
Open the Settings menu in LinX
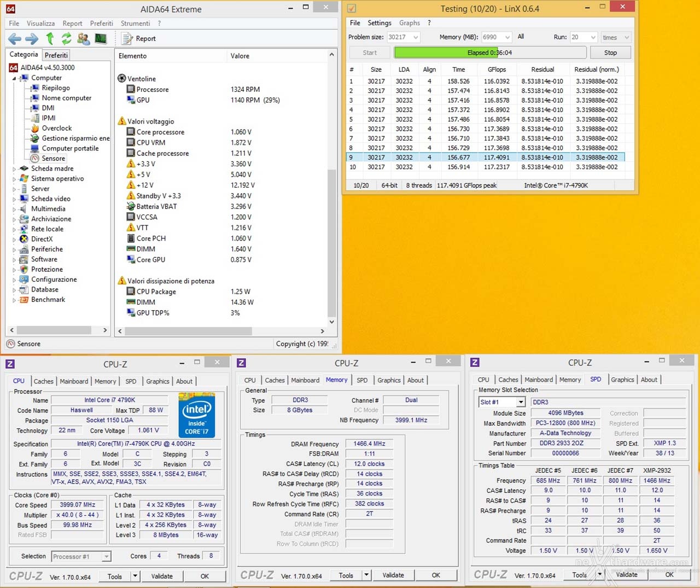(380, 23)
